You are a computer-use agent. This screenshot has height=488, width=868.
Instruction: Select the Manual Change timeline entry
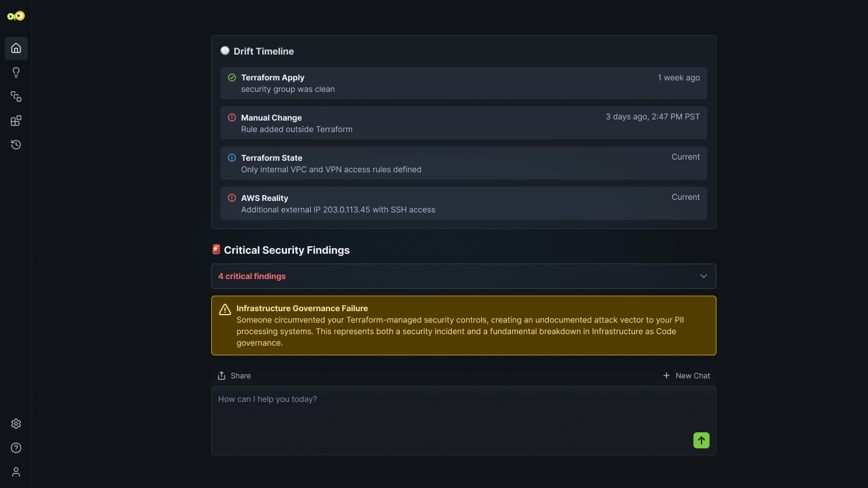463,123
